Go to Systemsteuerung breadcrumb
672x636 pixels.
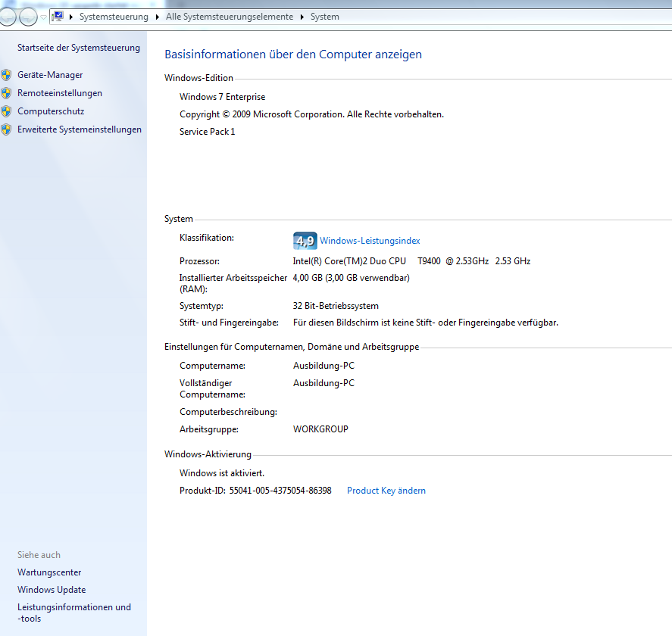114,17
